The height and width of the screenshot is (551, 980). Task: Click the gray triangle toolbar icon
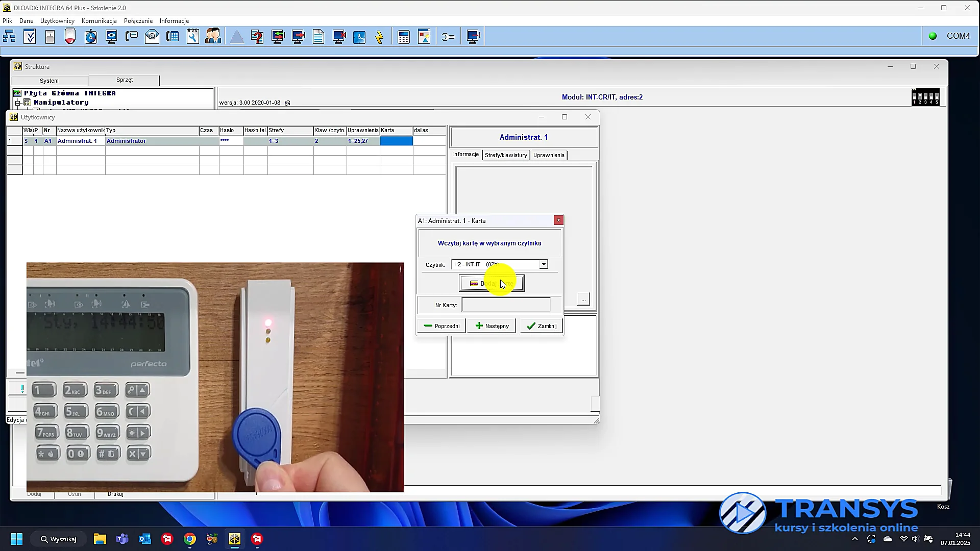(x=237, y=36)
